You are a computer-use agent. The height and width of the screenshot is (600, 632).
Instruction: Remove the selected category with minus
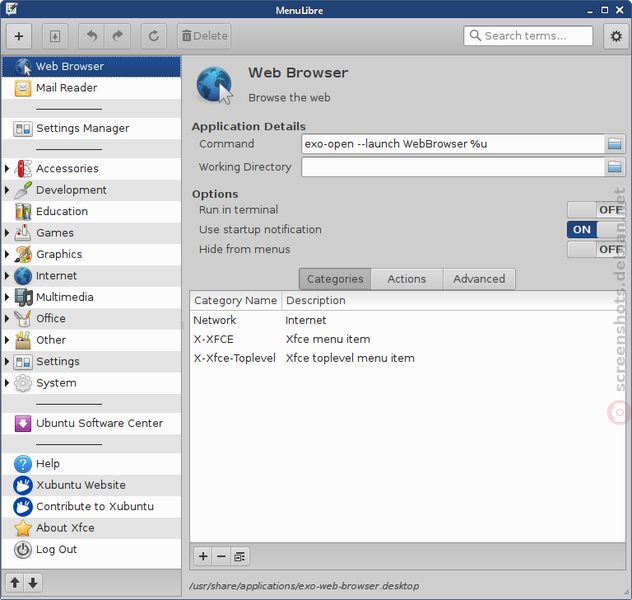(x=221, y=556)
